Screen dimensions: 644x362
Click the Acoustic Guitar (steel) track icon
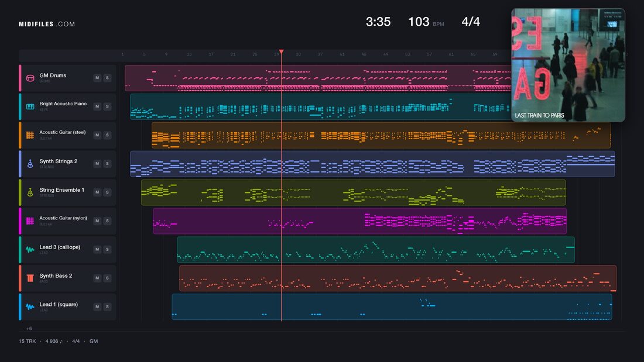30,135
